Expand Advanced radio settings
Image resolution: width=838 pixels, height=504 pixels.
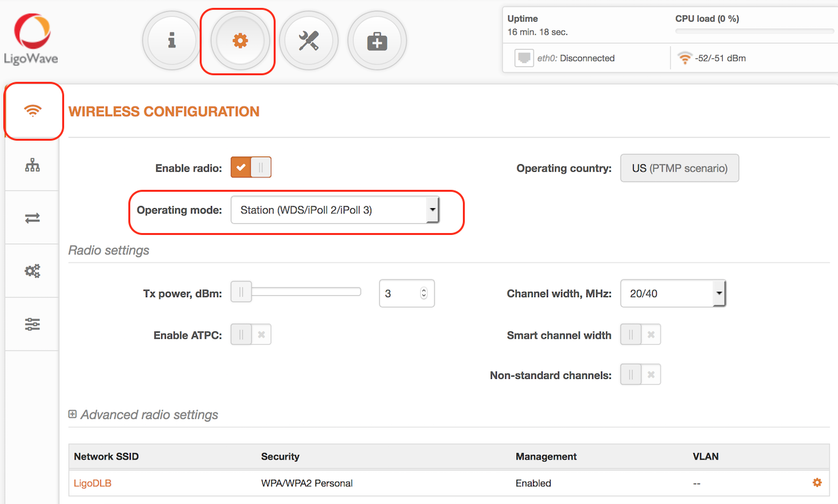(x=73, y=414)
